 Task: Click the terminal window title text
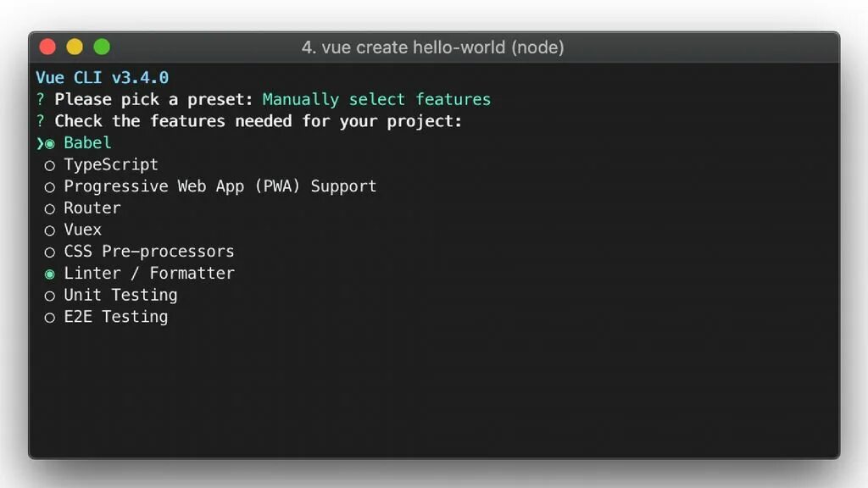tap(432, 47)
